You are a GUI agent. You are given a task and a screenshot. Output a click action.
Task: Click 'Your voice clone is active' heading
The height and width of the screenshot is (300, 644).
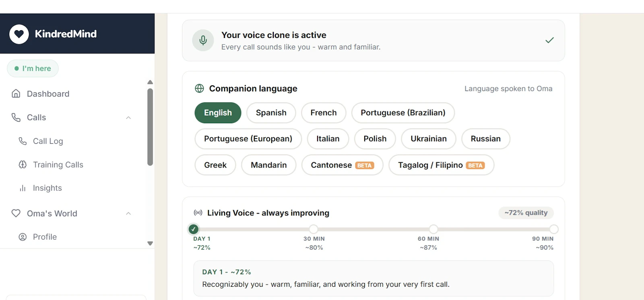274,35
